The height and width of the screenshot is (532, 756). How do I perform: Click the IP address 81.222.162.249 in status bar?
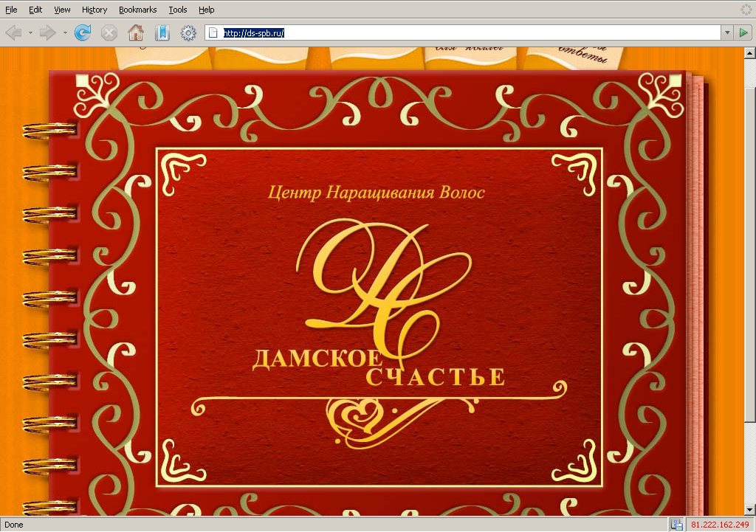(x=720, y=525)
